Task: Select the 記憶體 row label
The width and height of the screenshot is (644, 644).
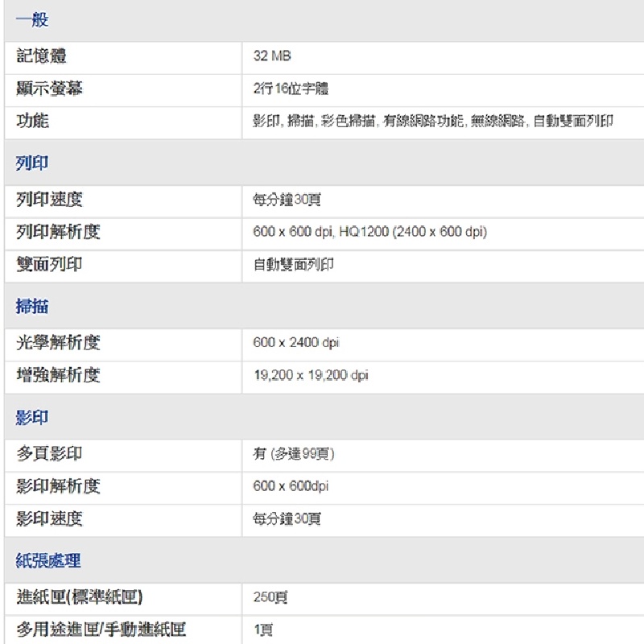Action: pyautogui.click(x=42, y=56)
